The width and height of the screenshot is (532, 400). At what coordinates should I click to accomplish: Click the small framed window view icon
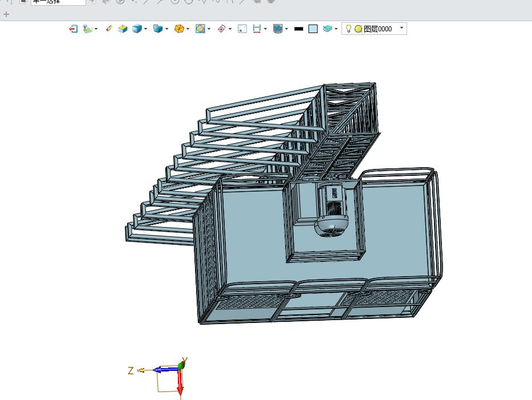[242, 29]
